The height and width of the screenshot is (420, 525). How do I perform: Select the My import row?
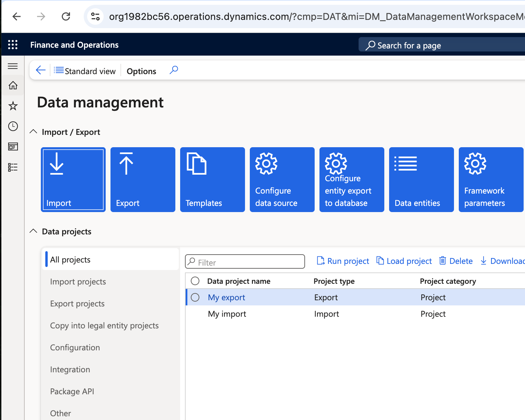coord(355,314)
